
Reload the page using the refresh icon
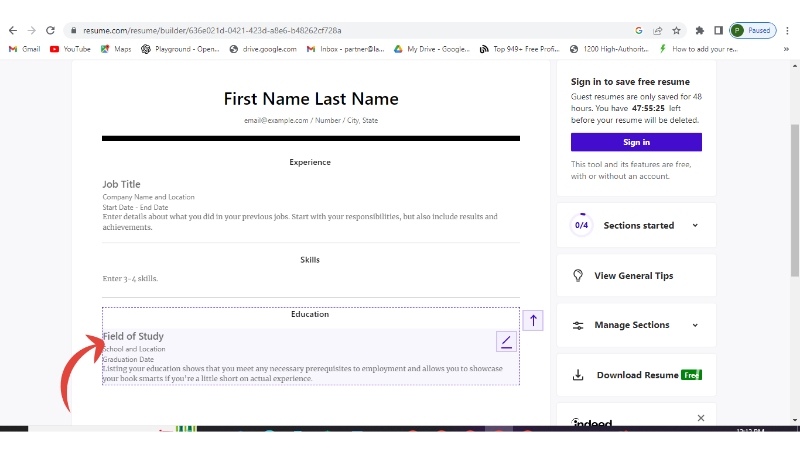(50, 31)
